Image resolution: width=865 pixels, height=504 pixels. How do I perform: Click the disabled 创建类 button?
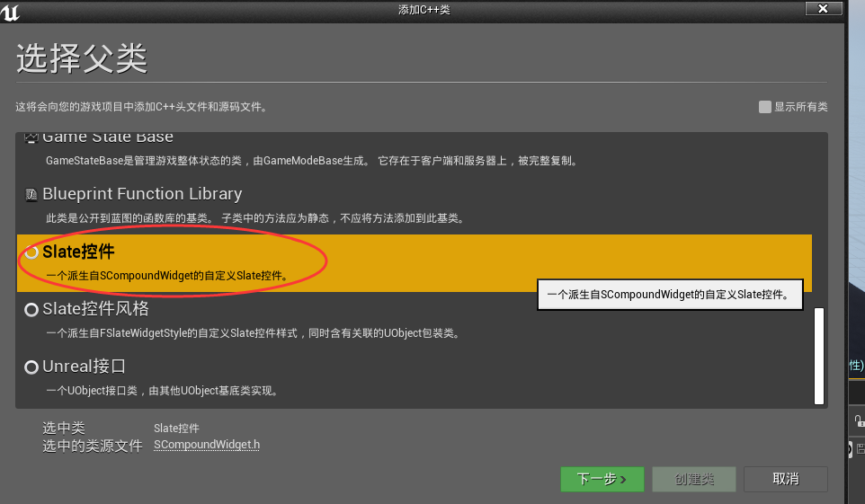(693, 479)
